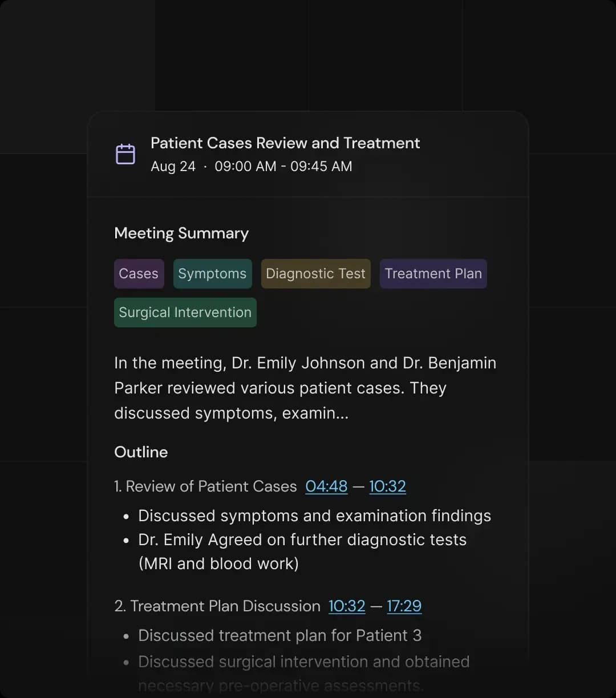
Task: Jump to timestamp 17:29
Action: click(404, 606)
